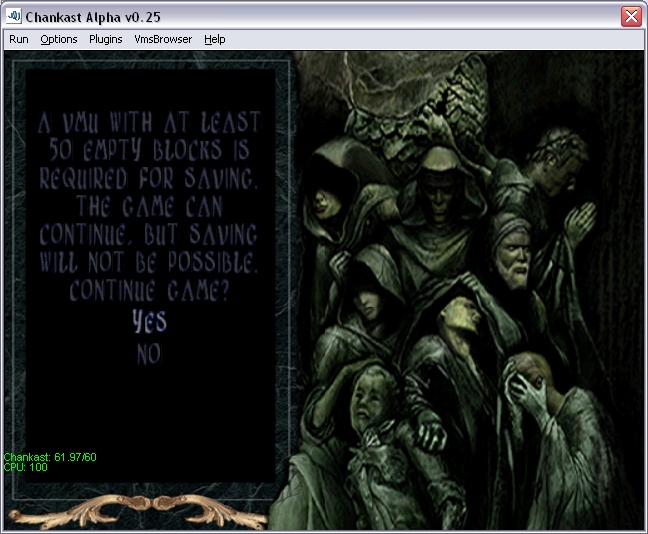Click the 'Chankast: 61.97/60' FPS readout
The height and width of the screenshot is (534, 648).
point(50,457)
